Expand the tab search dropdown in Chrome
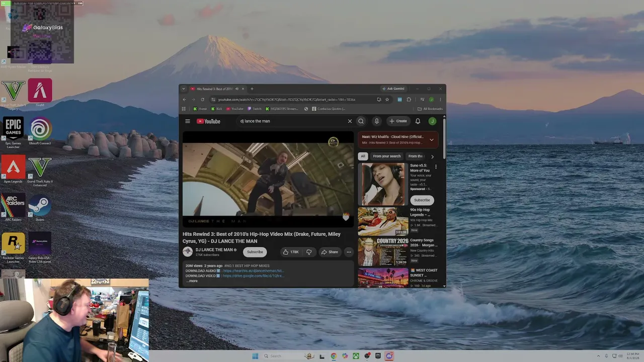Screen dimensions: 644x362 (x=183, y=89)
